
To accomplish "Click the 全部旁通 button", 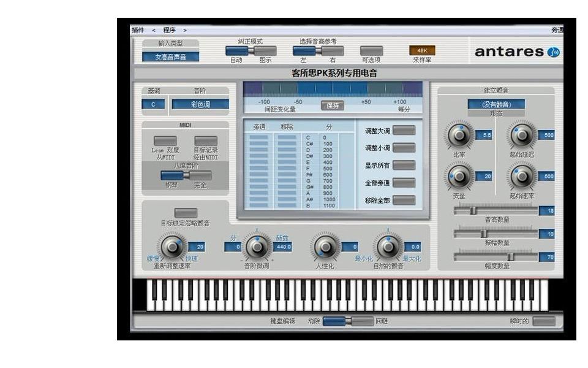I will coord(404,183).
